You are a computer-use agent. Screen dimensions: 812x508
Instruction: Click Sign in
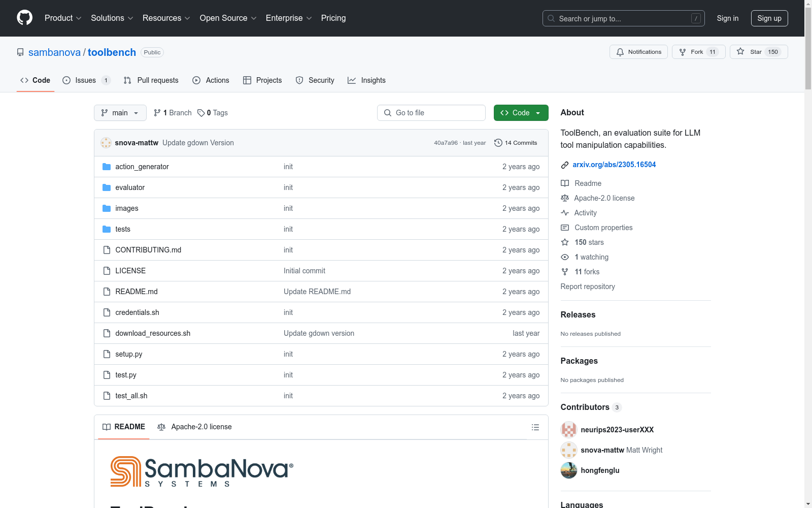tap(728, 18)
